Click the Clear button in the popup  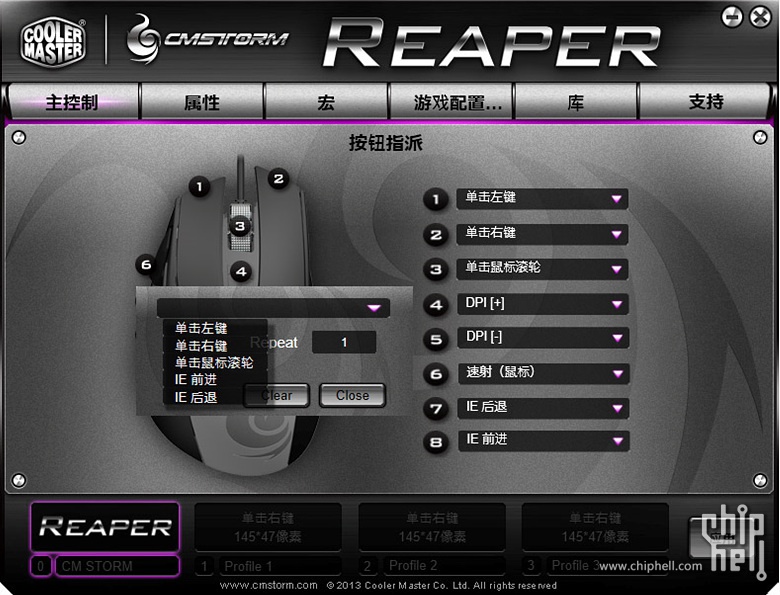tap(277, 396)
